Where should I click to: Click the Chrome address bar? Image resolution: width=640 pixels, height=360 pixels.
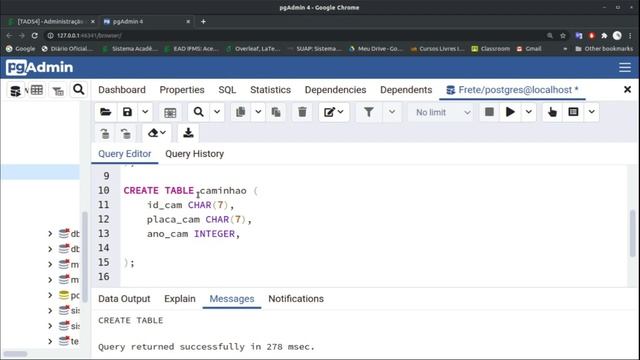coord(294,36)
